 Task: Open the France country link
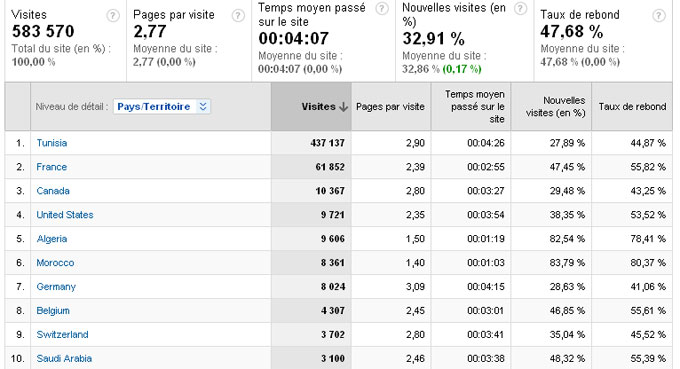click(52, 167)
